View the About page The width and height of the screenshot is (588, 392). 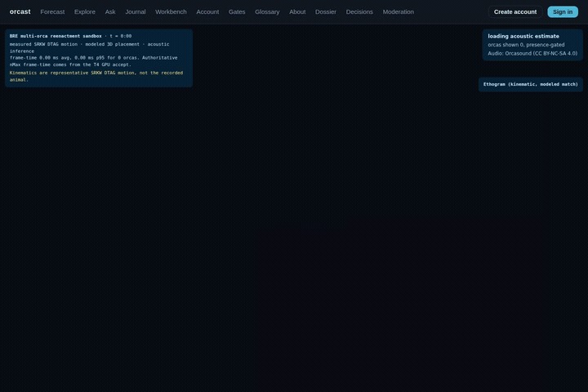(x=297, y=11)
